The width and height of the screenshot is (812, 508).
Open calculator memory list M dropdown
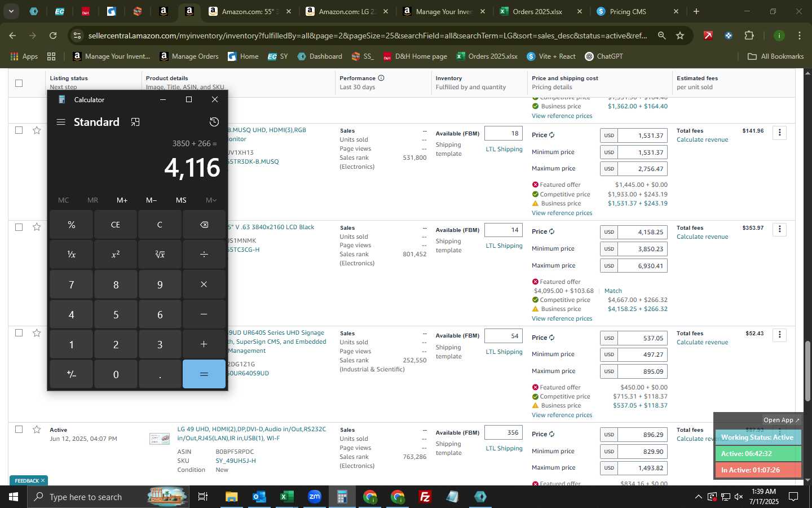tap(211, 200)
